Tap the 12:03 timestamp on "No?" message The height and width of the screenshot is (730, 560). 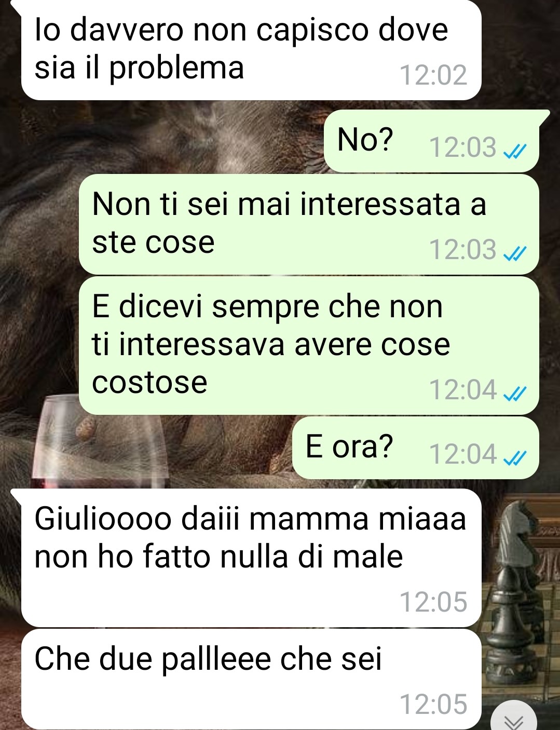[x=463, y=147]
